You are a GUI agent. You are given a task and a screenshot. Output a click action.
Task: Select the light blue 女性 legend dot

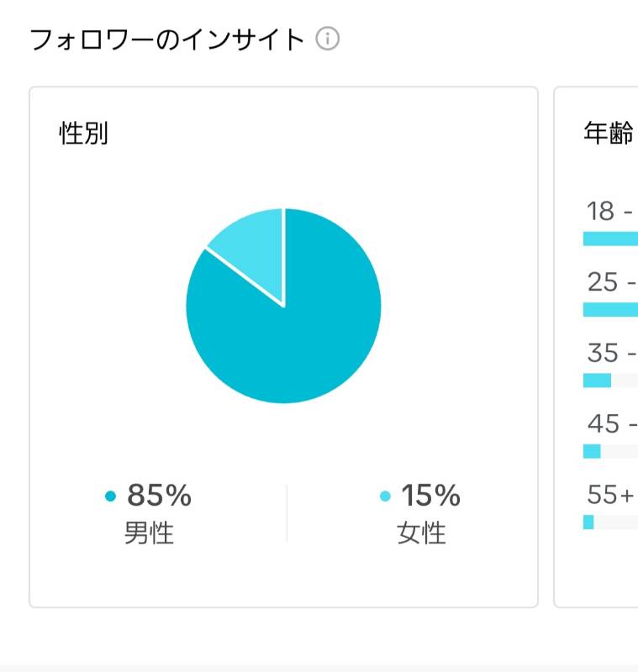click(386, 496)
